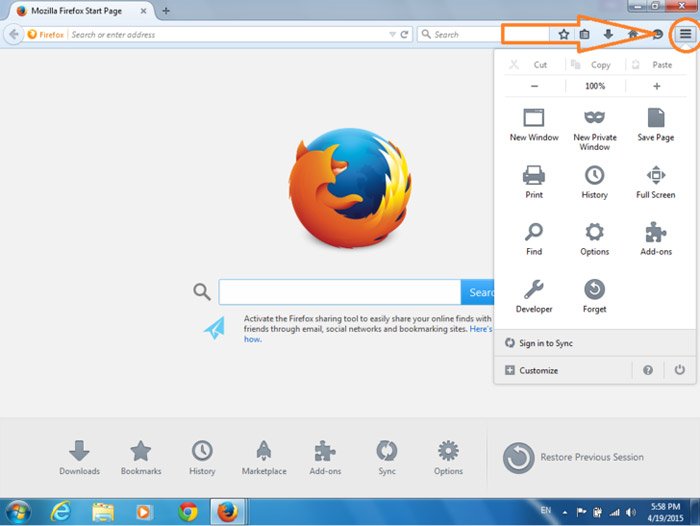Open the Find tool in menu
Image resolution: width=700 pixels, height=526 pixels.
(534, 239)
